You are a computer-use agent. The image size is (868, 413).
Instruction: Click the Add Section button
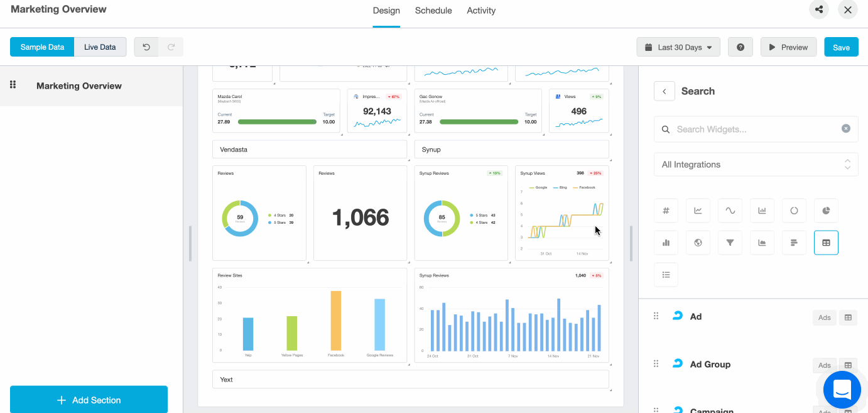tap(88, 400)
